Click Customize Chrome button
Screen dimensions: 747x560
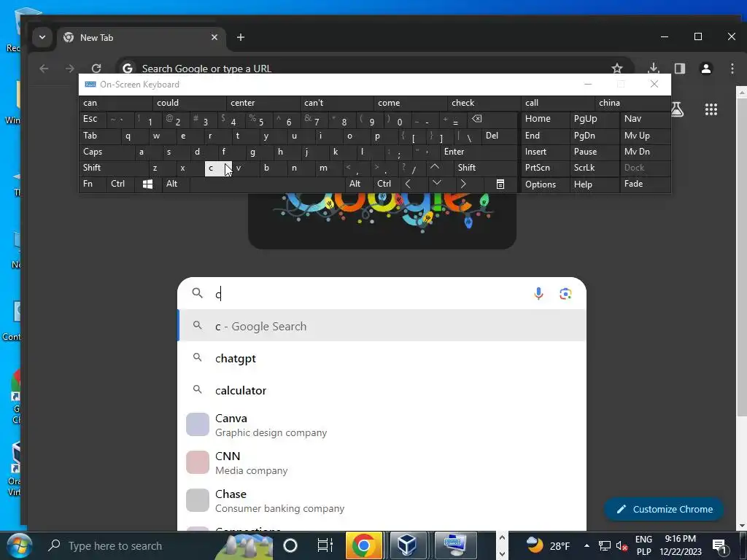664,509
